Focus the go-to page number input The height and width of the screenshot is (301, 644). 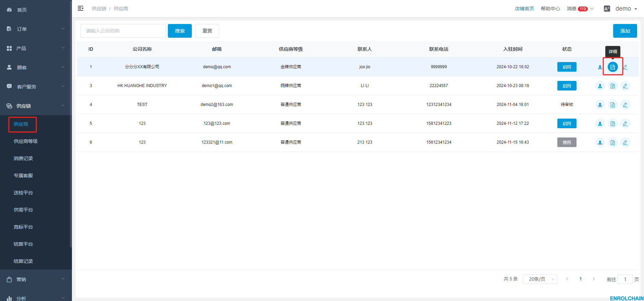pos(625,279)
